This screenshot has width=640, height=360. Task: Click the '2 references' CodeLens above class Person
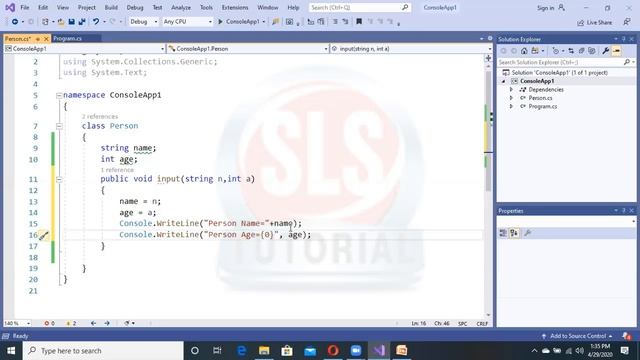coord(100,117)
